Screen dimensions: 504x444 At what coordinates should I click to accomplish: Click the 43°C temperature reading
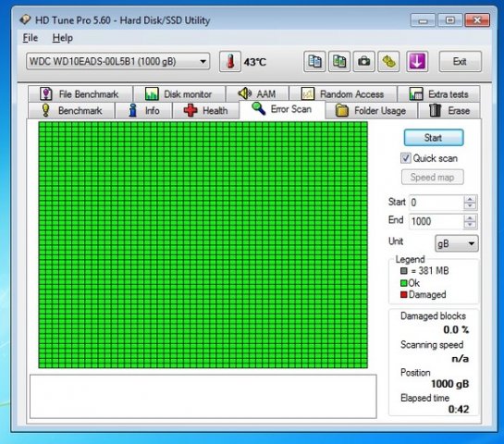tap(255, 62)
